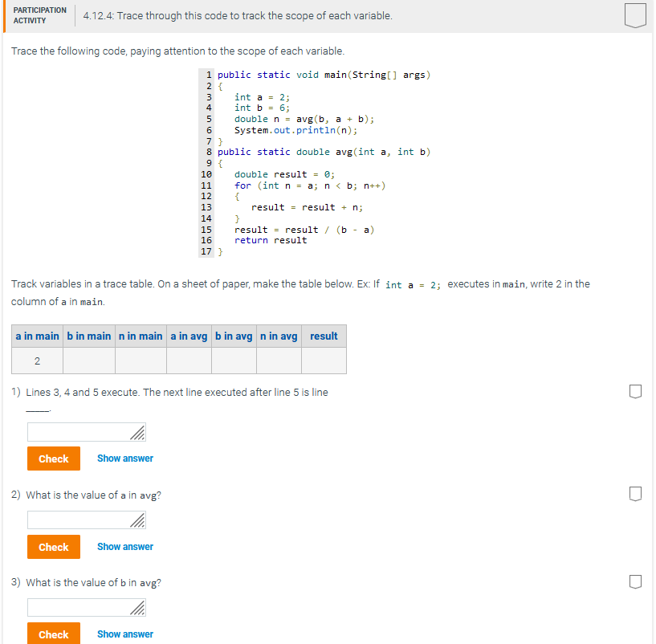This screenshot has height=644, width=656.
Task: Open Show answer for question 1
Action: pos(125,459)
